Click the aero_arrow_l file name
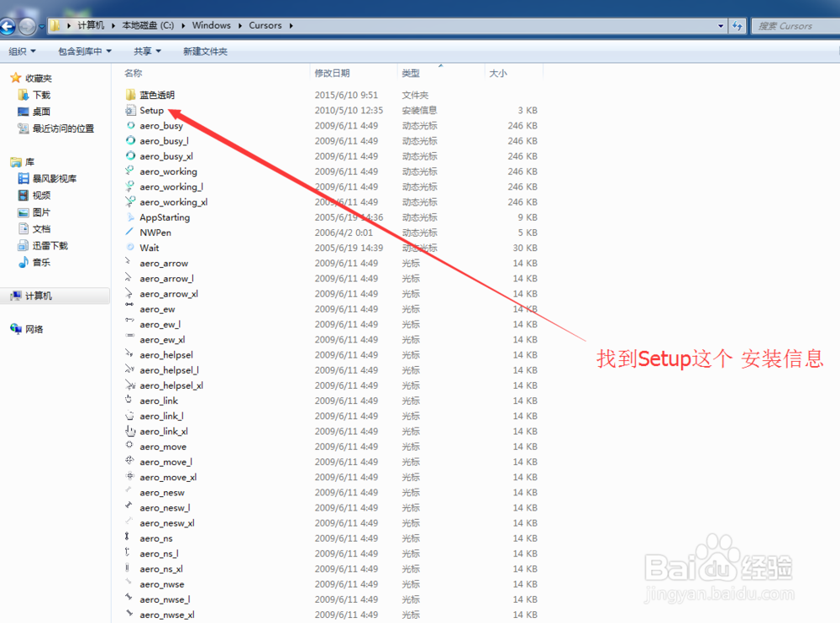The height and width of the screenshot is (623, 840). click(x=166, y=279)
